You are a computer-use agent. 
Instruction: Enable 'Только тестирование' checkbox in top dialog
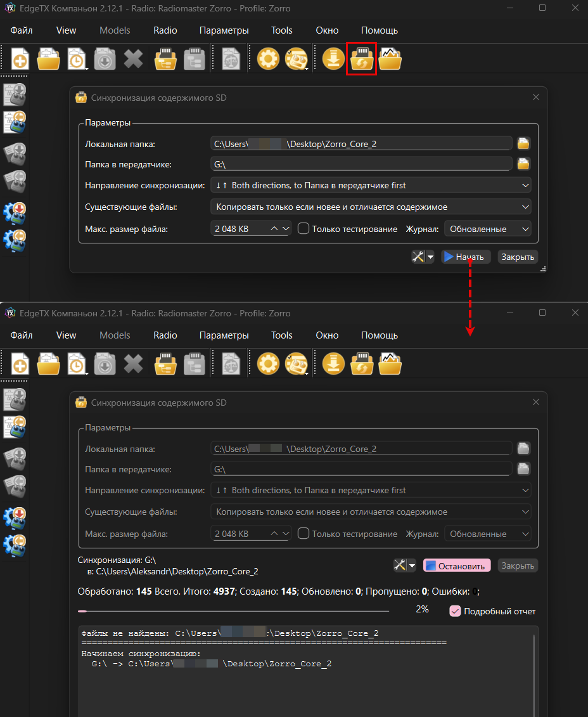click(304, 228)
